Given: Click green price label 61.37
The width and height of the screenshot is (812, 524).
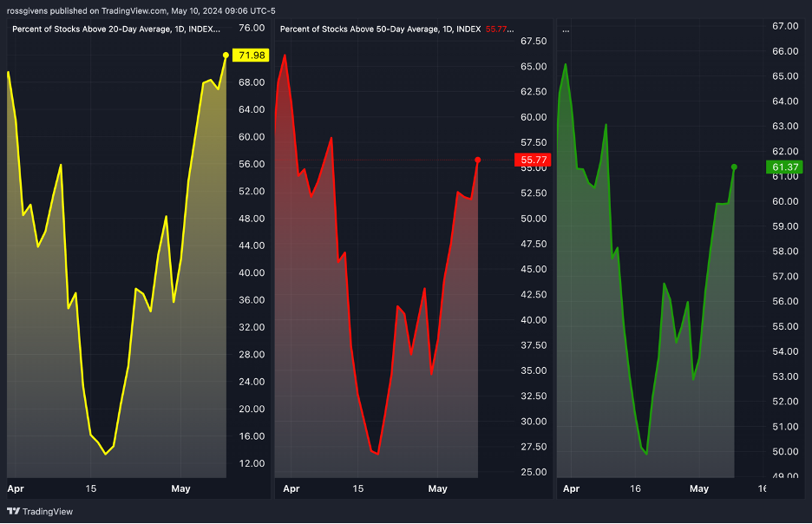Looking at the screenshot, I should (784, 167).
